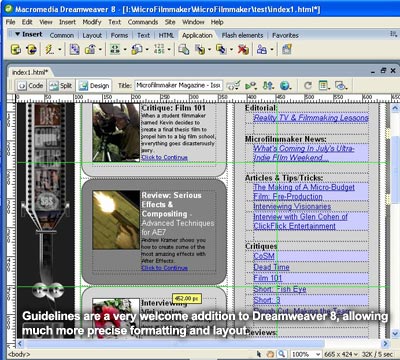Click the Dynamic Data icon
The width and height of the screenshot is (400, 360).
[x=50, y=50]
